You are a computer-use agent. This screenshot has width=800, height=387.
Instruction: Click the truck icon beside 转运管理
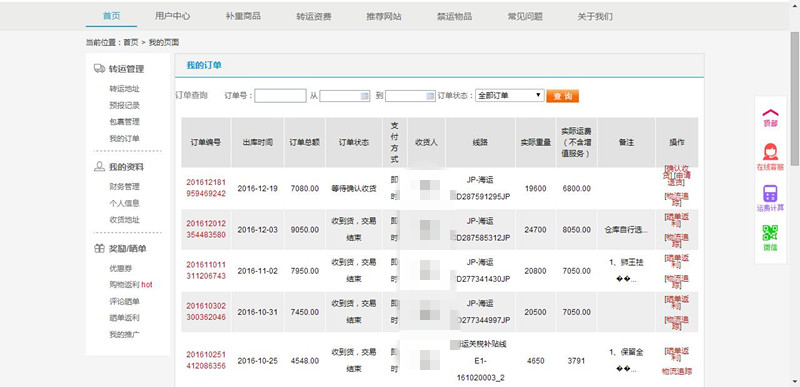pos(99,68)
